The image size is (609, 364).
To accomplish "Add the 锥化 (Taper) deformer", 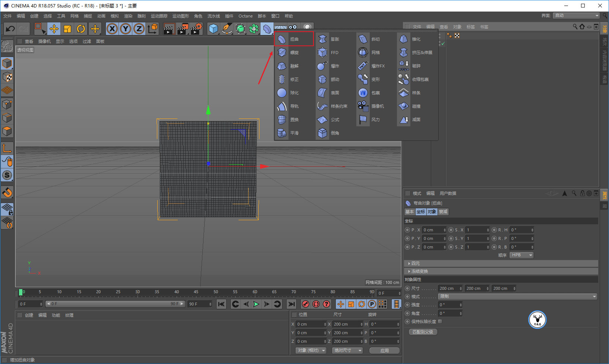I will [x=410, y=39].
